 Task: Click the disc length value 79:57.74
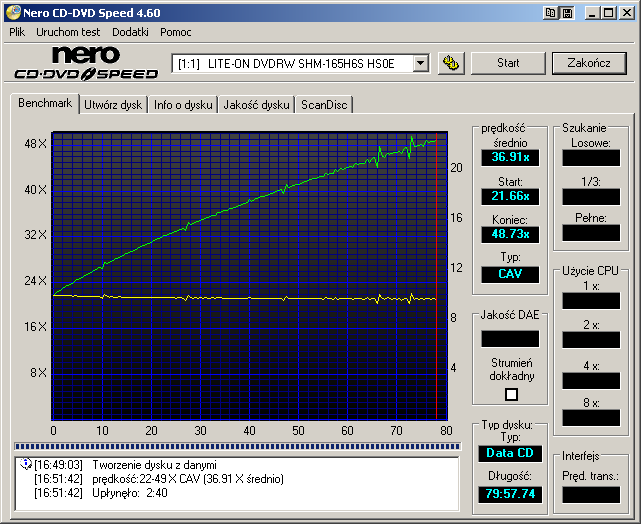(510, 494)
